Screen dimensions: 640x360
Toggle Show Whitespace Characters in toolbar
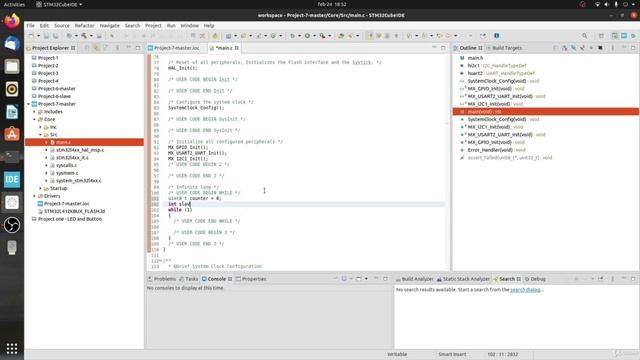(396, 36)
